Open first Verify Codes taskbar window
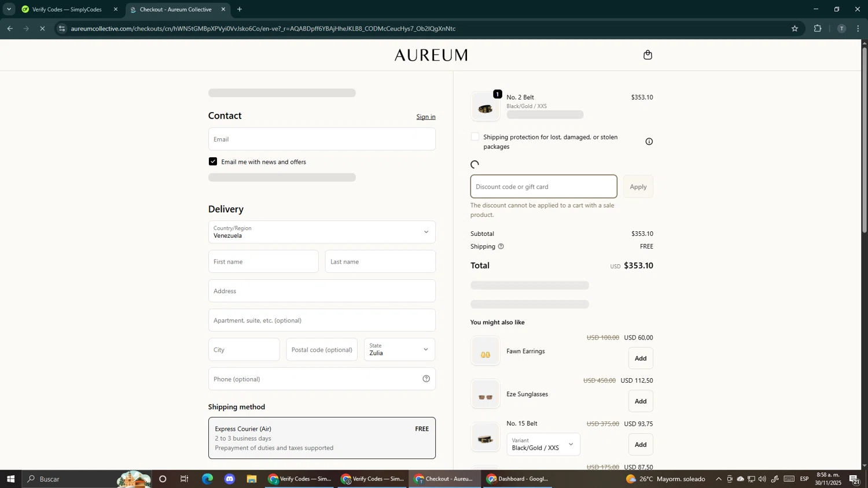Viewport: 868px width, 488px height. (299, 479)
